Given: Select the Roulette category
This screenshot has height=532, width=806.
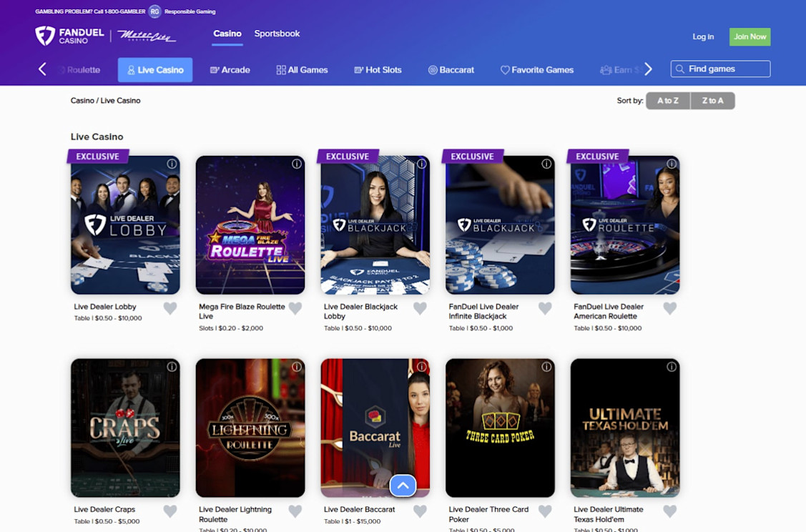Looking at the screenshot, I should 79,70.
